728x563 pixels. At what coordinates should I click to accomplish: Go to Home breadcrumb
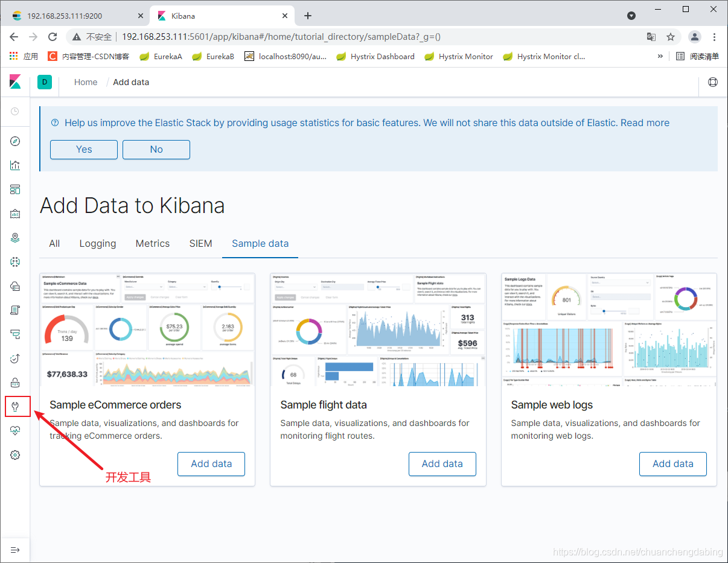[86, 82]
